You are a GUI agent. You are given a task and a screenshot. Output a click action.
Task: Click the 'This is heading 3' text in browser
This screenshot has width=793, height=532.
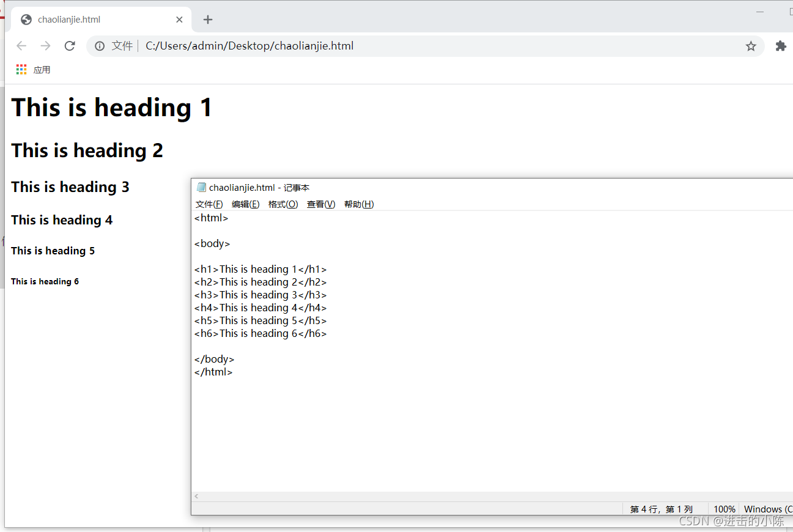(70, 187)
